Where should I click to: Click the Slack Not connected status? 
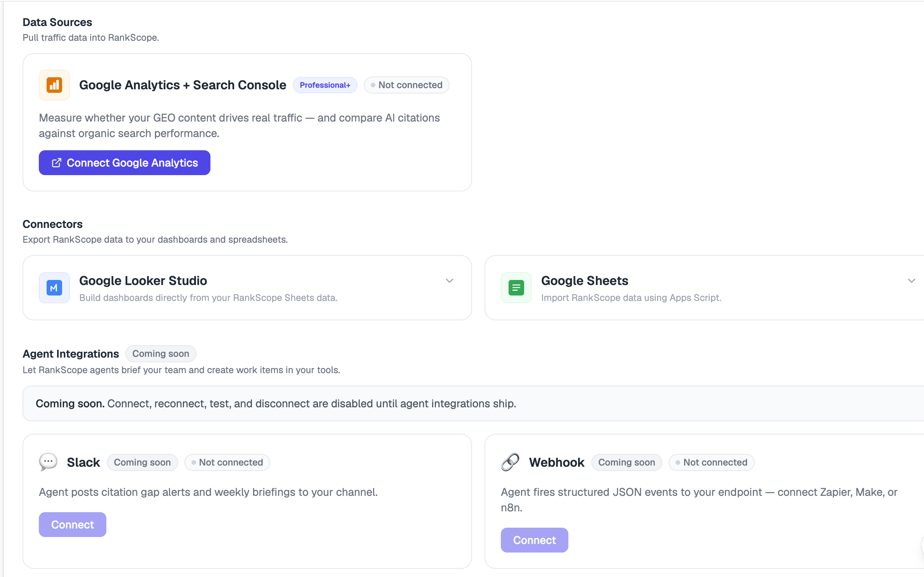coord(227,462)
